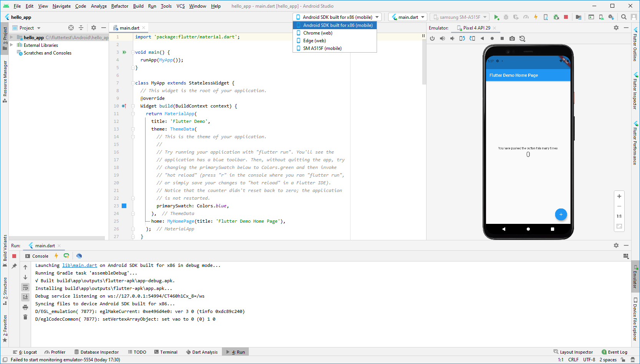
Task: Open SDK Manager from toolbar
Action: 611,17
